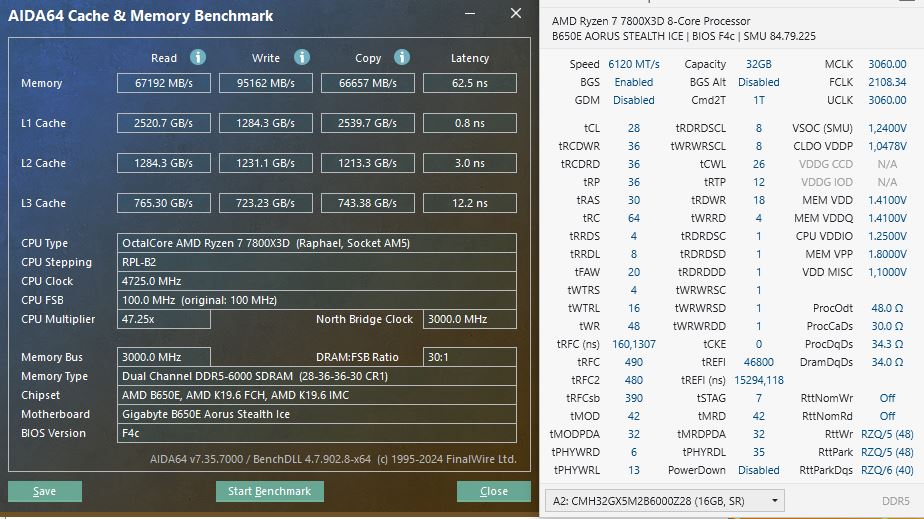Click UCLK value 3060.00
The image size is (924, 519).
point(887,100)
